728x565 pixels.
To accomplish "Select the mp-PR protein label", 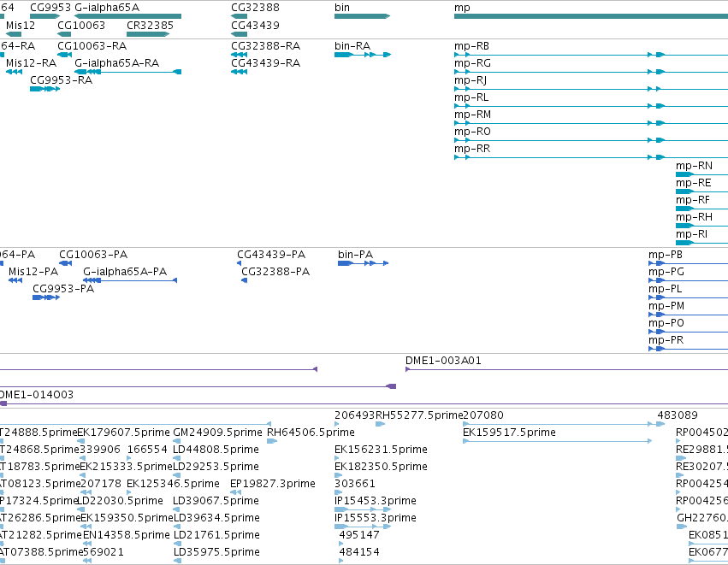I will point(666,340).
